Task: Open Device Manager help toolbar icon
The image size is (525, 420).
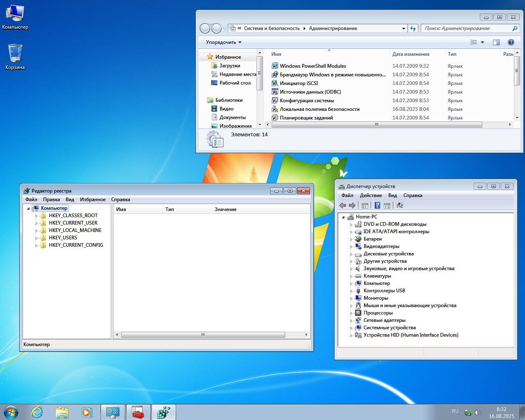Action: coord(377,206)
